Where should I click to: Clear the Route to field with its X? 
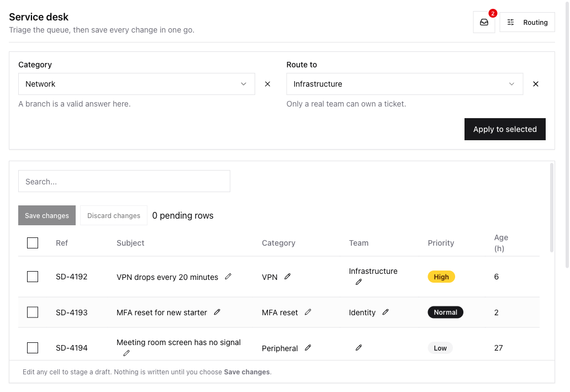tap(535, 84)
